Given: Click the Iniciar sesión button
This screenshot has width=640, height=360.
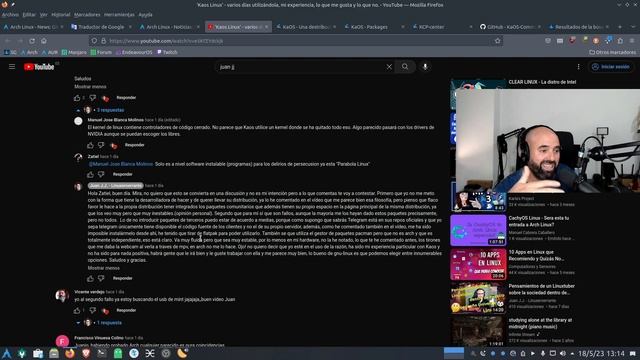Looking at the screenshot, I should click(611, 67).
